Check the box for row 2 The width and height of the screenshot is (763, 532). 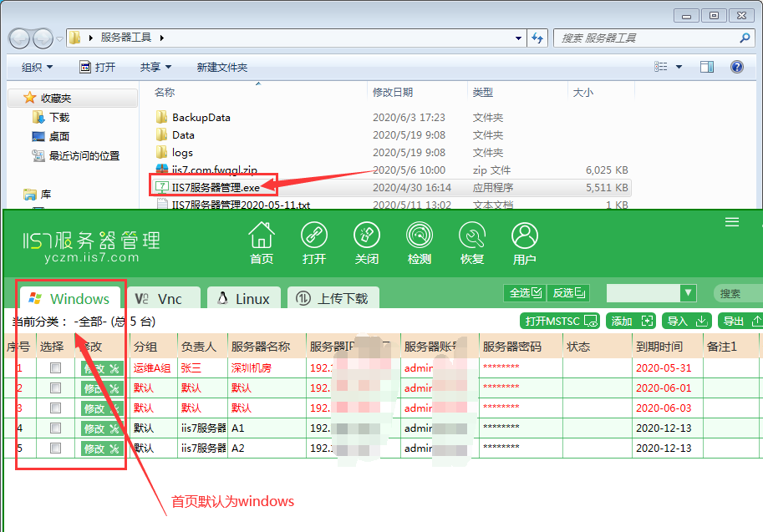[x=55, y=388]
